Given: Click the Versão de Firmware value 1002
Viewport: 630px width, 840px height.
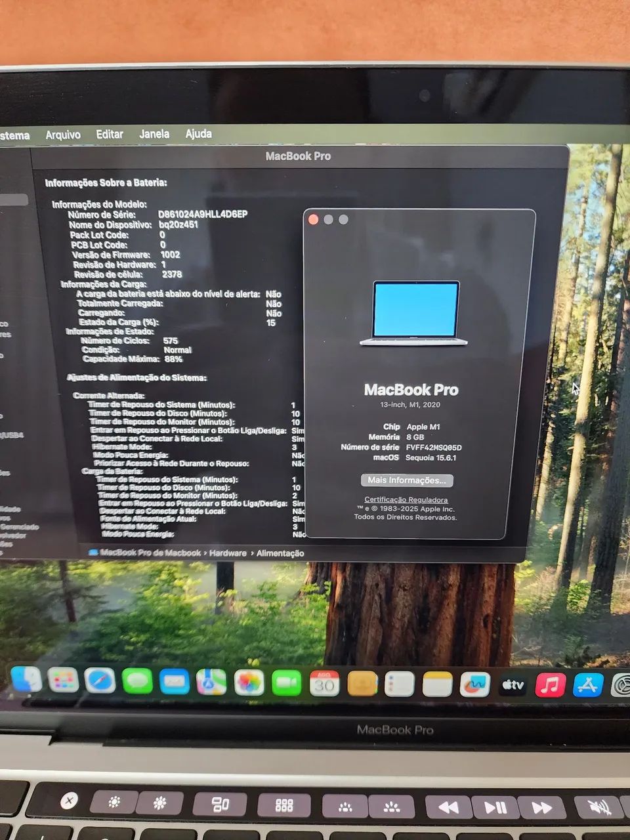Looking at the screenshot, I should [x=170, y=255].
